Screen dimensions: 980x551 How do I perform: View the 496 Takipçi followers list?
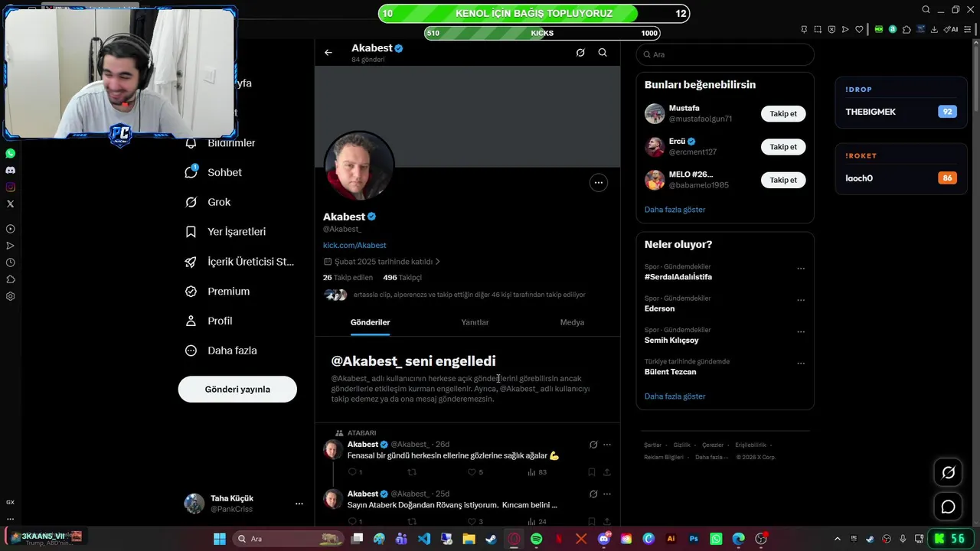coord(403,278)
